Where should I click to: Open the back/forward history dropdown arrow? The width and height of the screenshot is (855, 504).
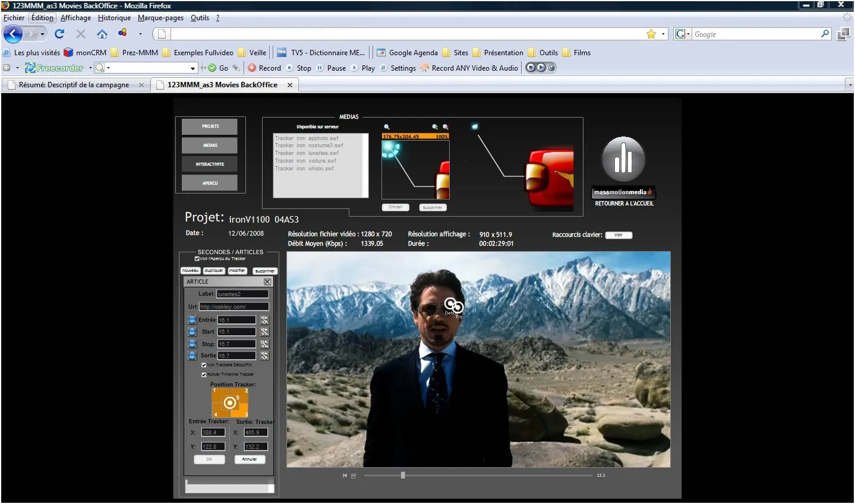click(42, 34)
